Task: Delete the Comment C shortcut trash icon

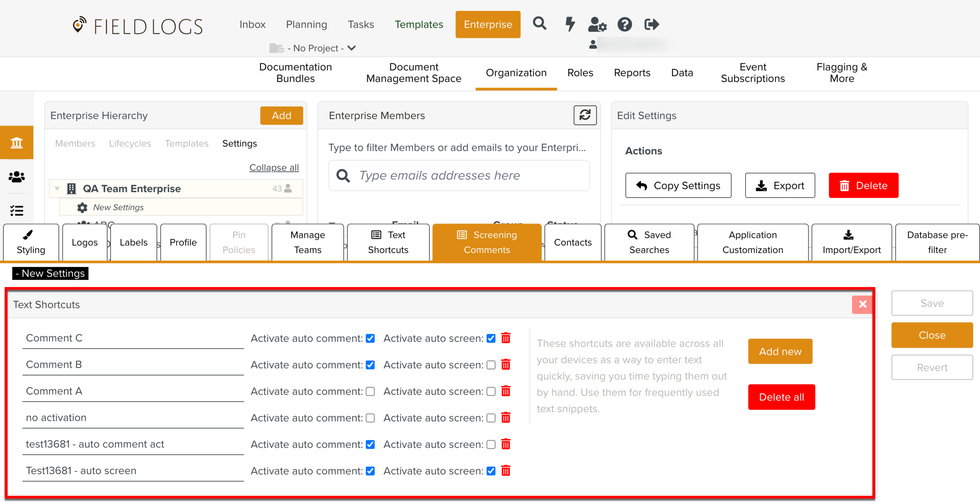Action: 506,338
